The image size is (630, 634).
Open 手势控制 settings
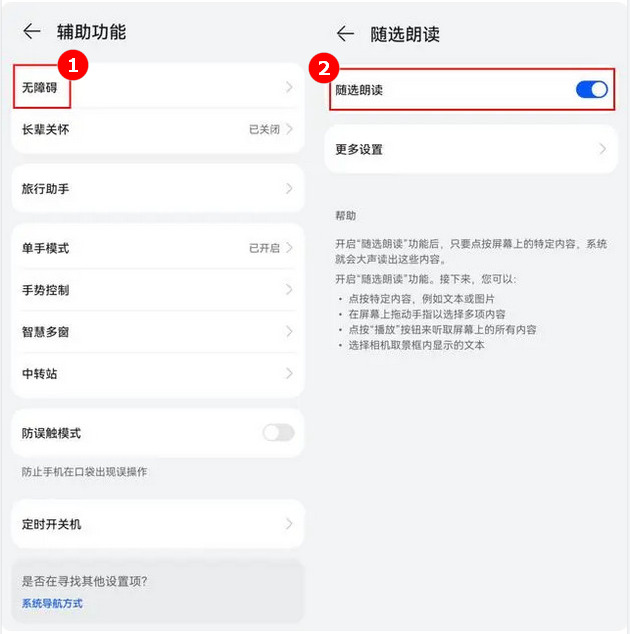pyautogui.click(x=158, y=290)
